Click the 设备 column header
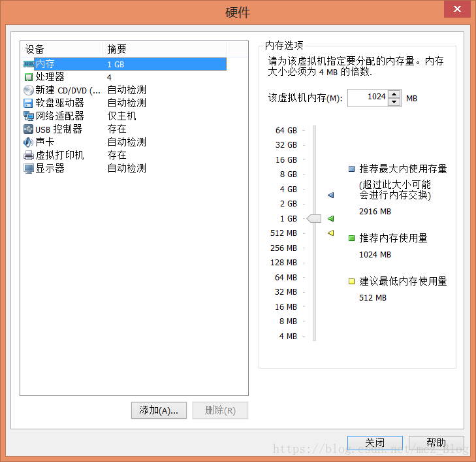Viewport: 476px width, 462px height. pos(62,49)
